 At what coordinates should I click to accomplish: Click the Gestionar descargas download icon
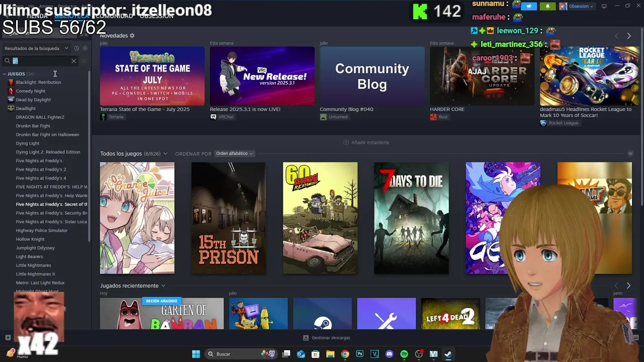pyautogui.click(x=306, y=338)
